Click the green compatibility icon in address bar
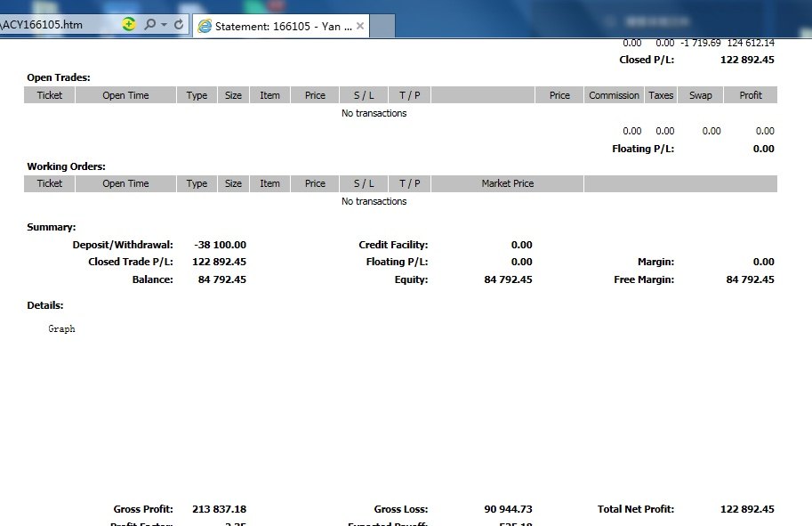Viewport: 812px width, 526px height. point(129,25)
